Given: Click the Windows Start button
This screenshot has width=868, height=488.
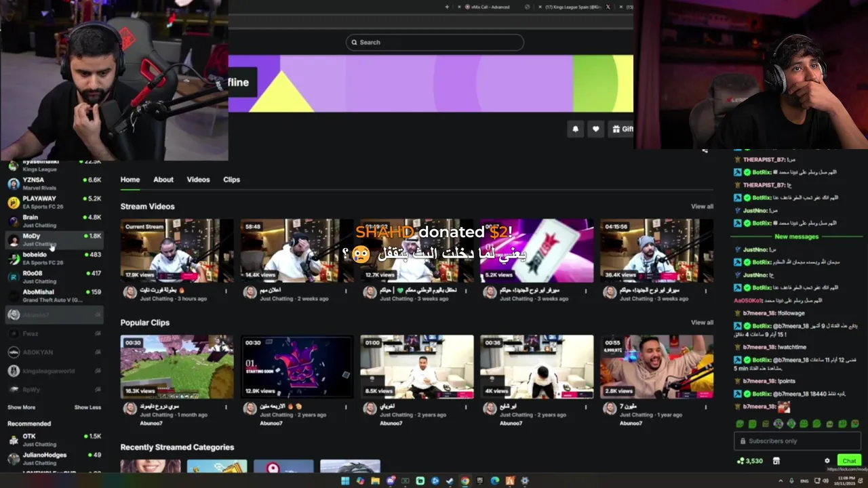Looking at the screenshot, I should pos(344,481).
